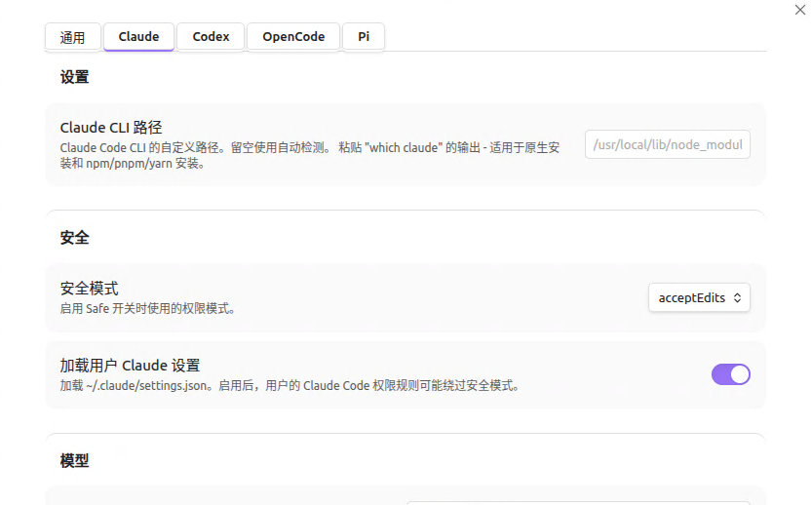This screenshot has width=812, height=505.
Task: Click the "which claude" quoted text
Action: (404, 147)
